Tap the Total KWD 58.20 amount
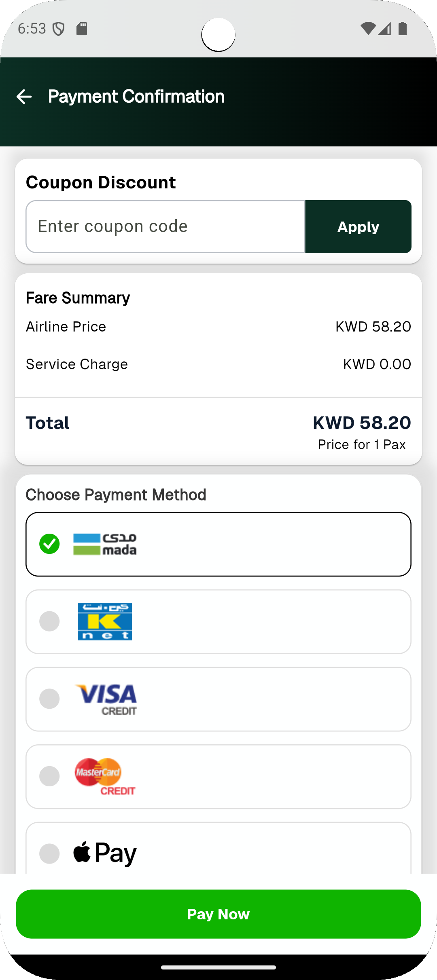 (x=362, y=423)
